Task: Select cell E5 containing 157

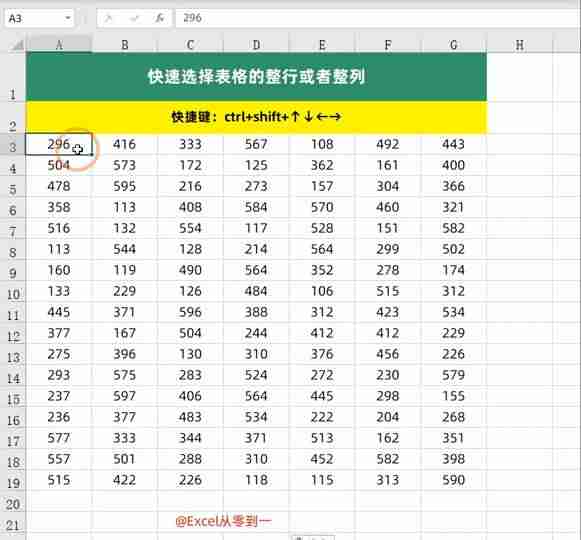Action: 322,186
